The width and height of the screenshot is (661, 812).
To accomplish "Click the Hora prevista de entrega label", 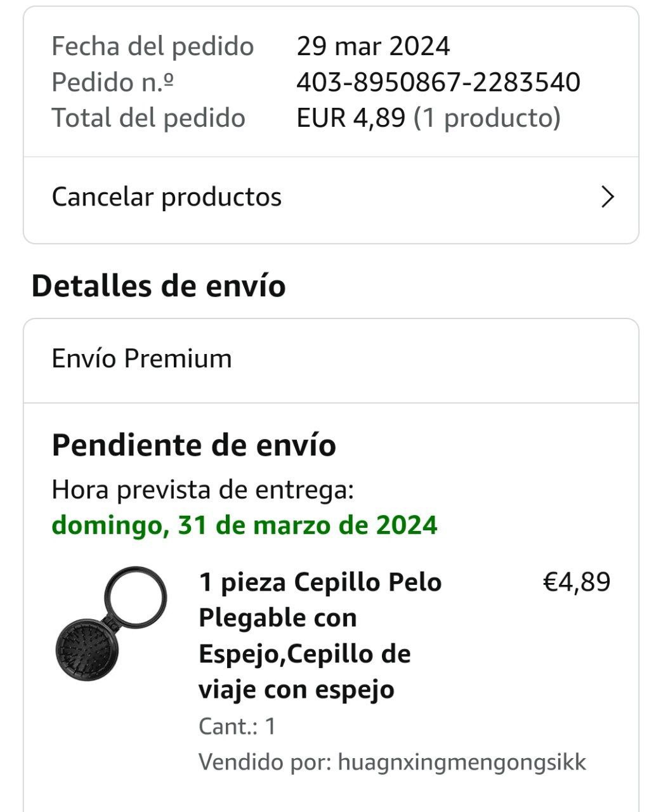I will point(202,490).
